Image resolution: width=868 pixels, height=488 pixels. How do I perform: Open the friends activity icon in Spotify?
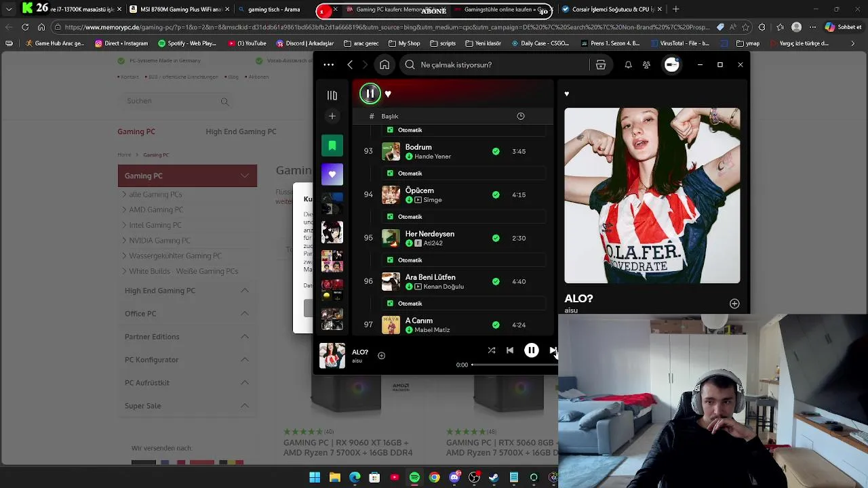tap(646, 64)
